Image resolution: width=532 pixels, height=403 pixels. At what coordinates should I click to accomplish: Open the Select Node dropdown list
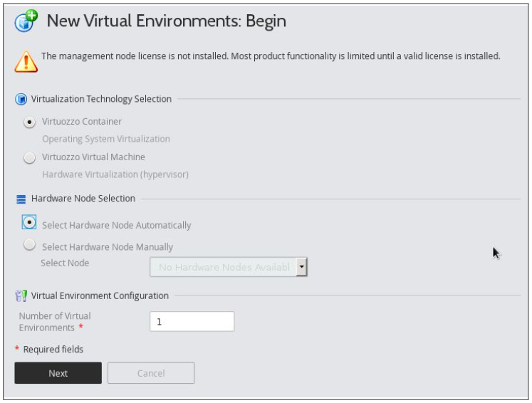coord(229,267)
